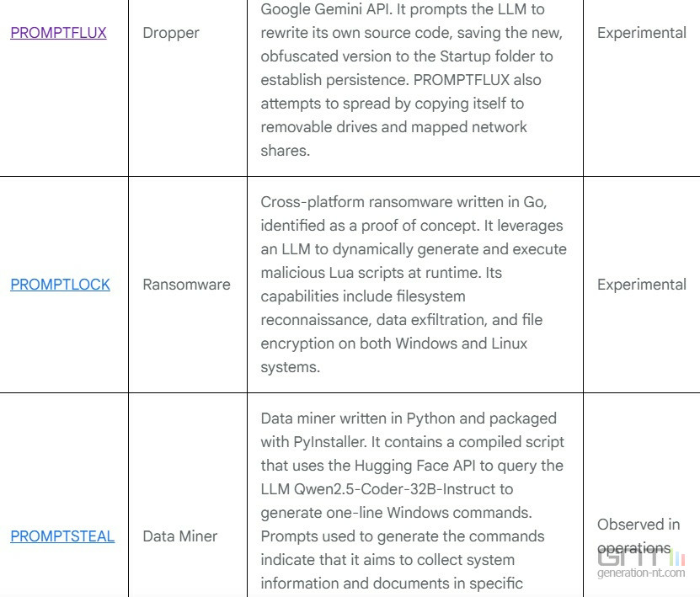Click the PROMPTFLUX description mentioning removable drives
The height and width of the screenshot is (597, 700).
coord(393,127)
